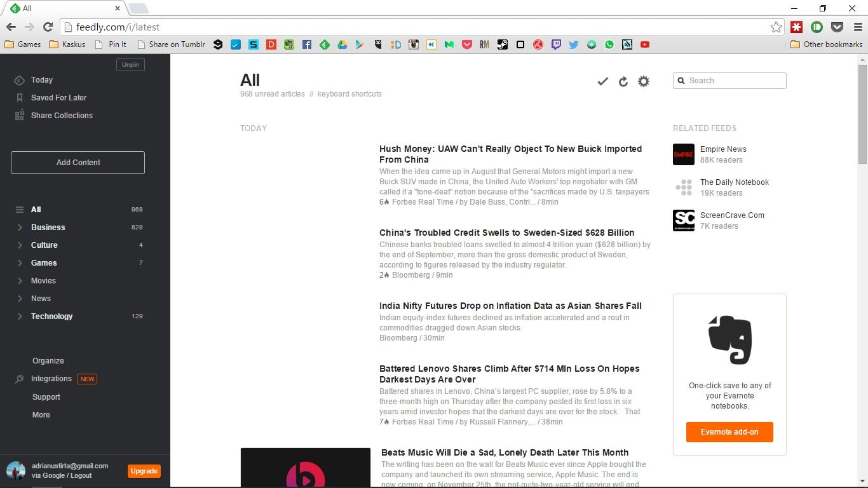Viewport: 868px width, 488px height.
Task: Click the Integrations wrench icon
Action: [x=19, y=379]
